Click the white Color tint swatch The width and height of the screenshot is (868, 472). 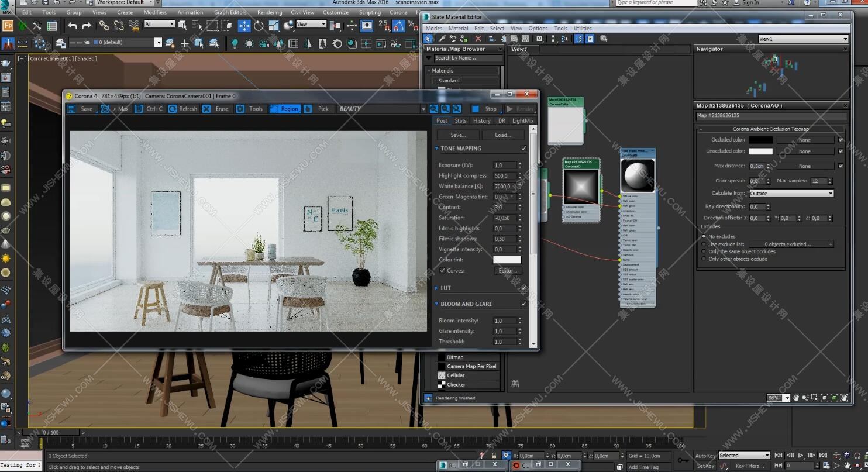(x=507, y=260)
